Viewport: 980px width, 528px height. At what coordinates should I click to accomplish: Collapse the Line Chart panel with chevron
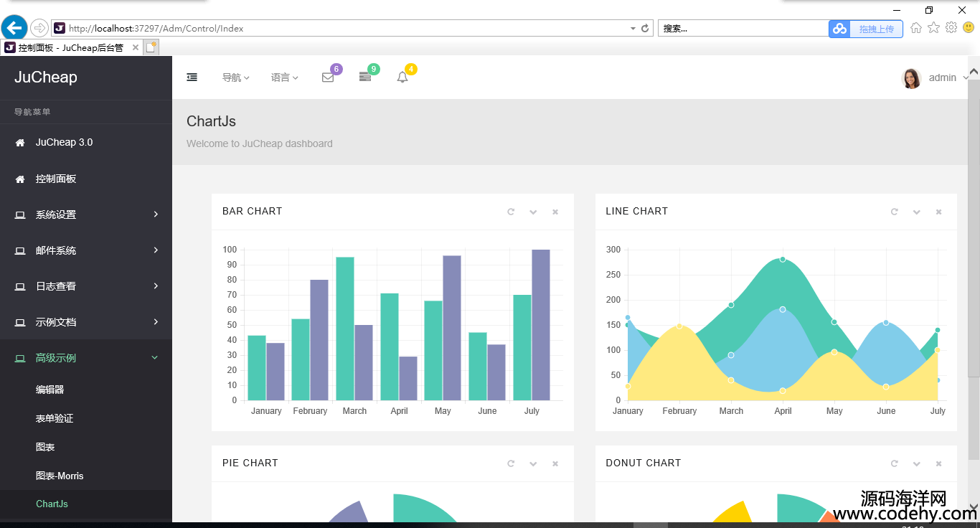(x=916, y=212)
